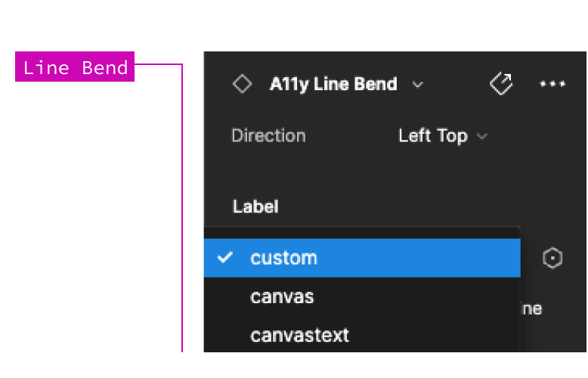The image size is (588, 378).
Task: Click the partially hidden text behind dropdown
Action: pos(531,309)
